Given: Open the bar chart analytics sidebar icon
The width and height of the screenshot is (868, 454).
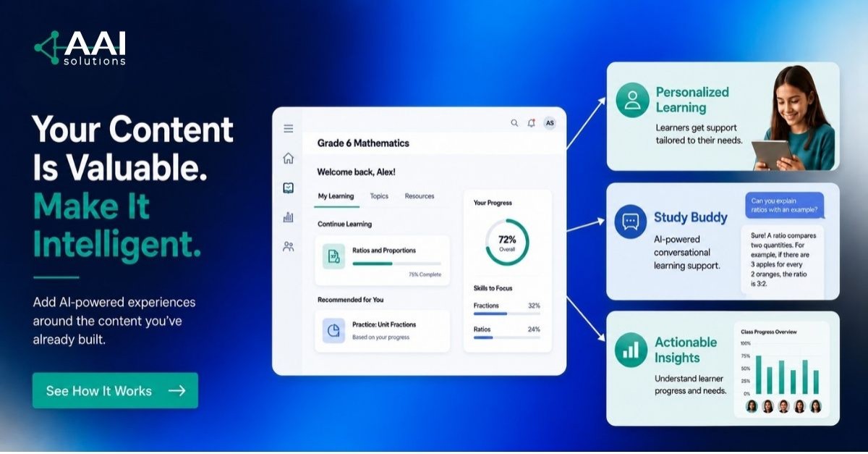Looking at the screenshot, I should [288, 217].
